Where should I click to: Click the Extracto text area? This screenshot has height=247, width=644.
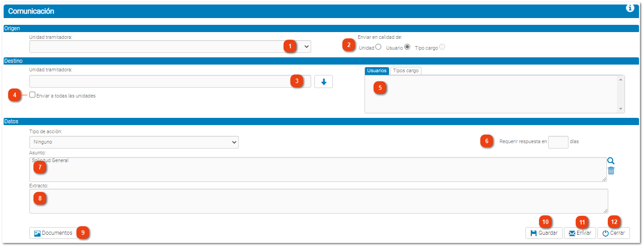coord(318,201)
